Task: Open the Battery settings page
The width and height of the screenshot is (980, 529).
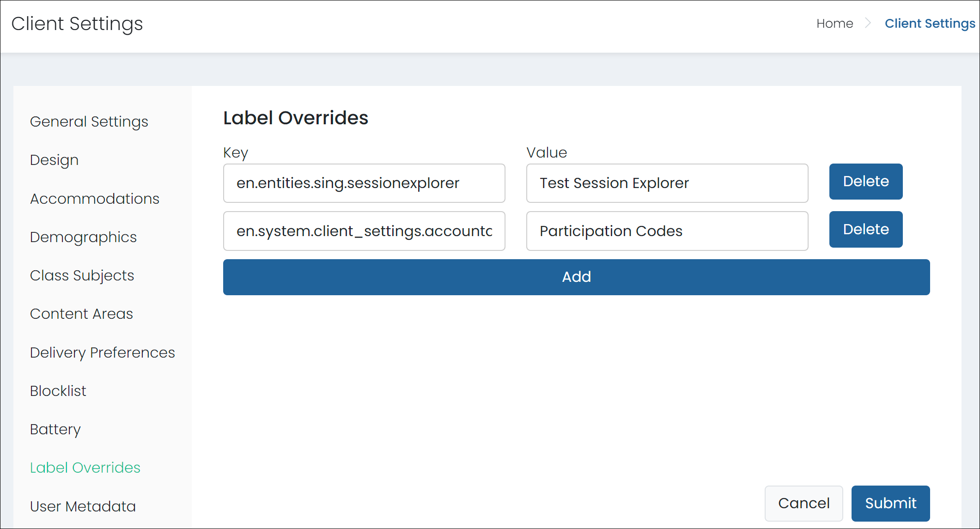Action: pyautogui.click(x=55, y=429)
